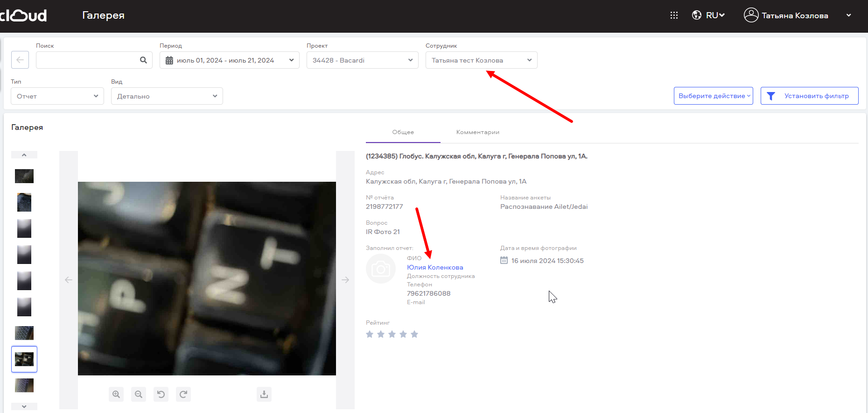
Task: Select the last gallery thumbnail at bottom
Action: [x=24, y=385]
